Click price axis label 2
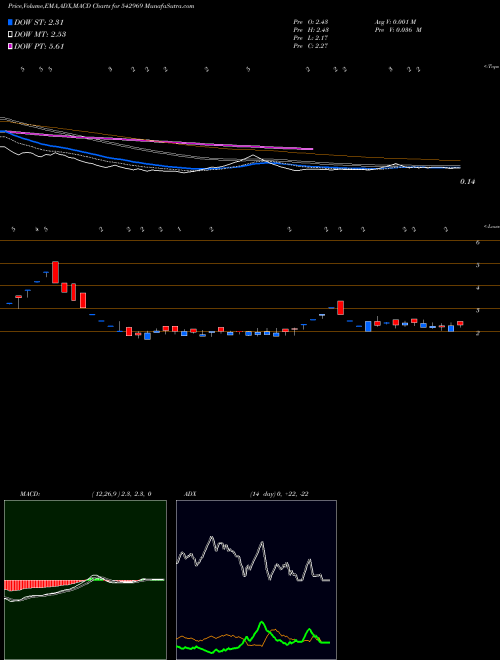Image resolution: width=500 pixels, height=660 pixels. [478, 333]
